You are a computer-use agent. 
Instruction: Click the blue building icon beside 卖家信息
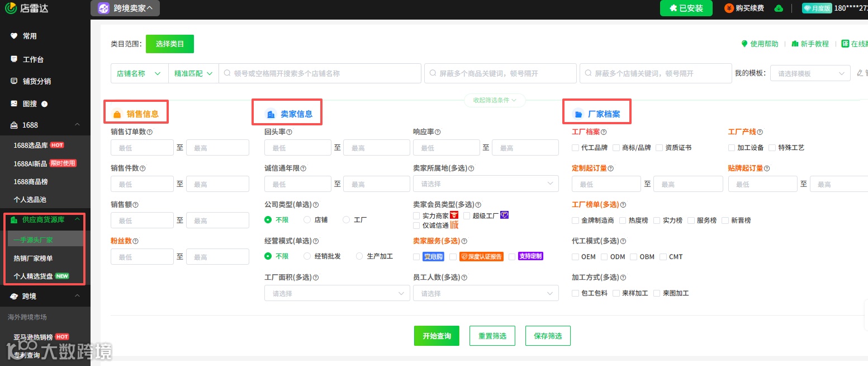(x=271, y=114)
